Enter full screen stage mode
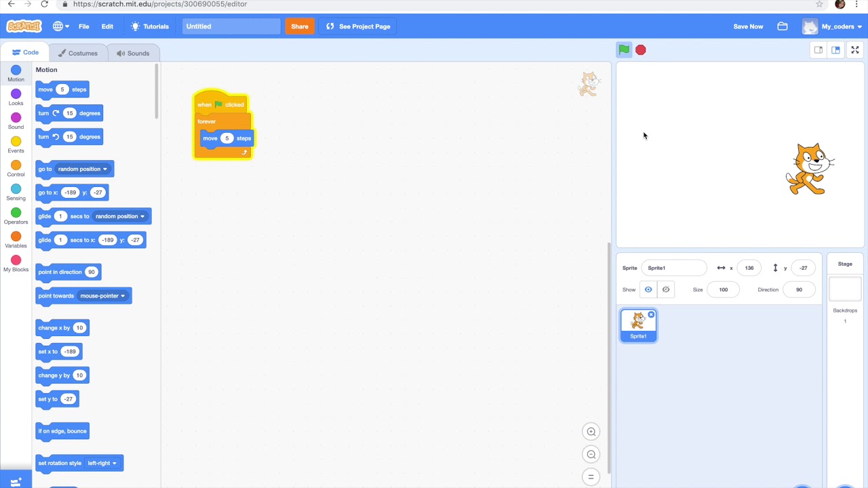This screenshot has height=488, width=868. pyautogui.click(x=855, y=50)
